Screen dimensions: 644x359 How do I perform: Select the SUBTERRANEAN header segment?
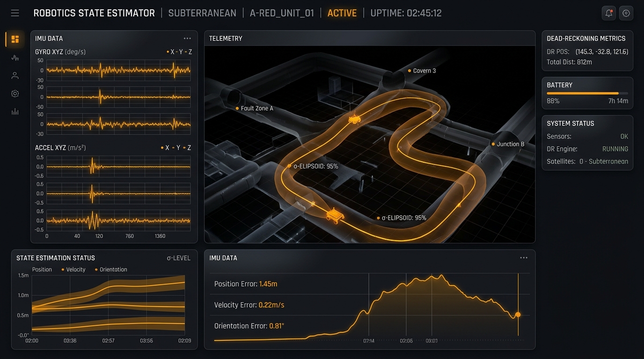[202, 13]
